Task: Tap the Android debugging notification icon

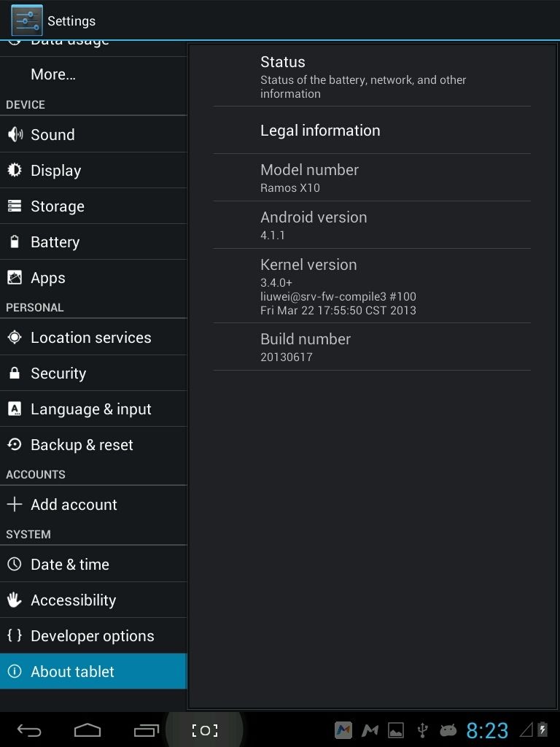Action: click(x=448, y=729)
